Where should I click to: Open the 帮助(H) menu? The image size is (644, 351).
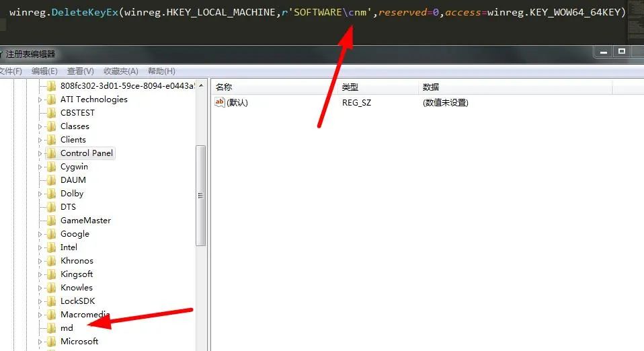pyautogui.click(x=161, y=71)
